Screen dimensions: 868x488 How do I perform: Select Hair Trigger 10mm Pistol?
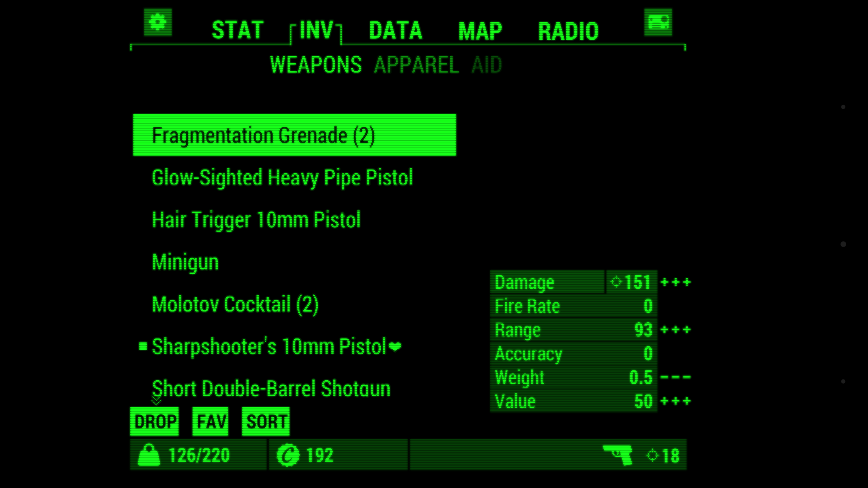coord(255,219)
